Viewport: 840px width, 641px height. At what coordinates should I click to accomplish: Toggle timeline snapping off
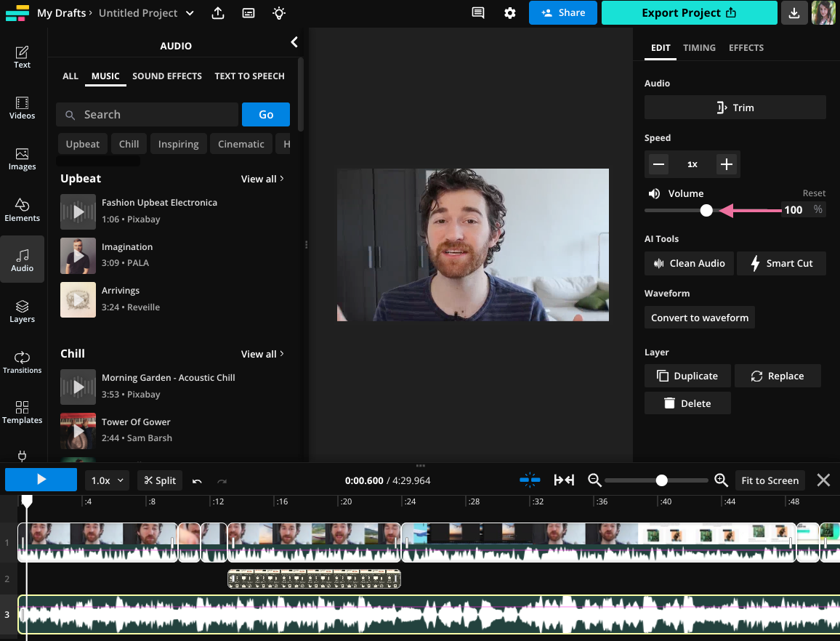(530, 480)
